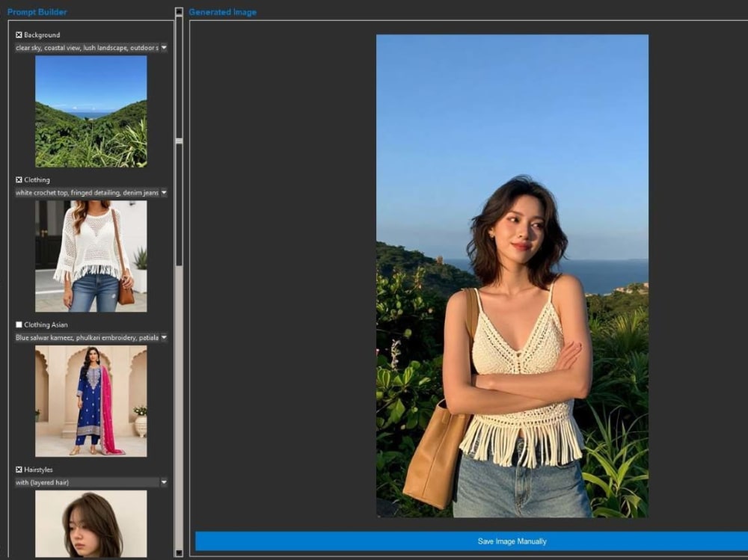Click the blue salwar kameez thumbnail
The height and width of the screenshot is (560, 748).
pos(91,401)
